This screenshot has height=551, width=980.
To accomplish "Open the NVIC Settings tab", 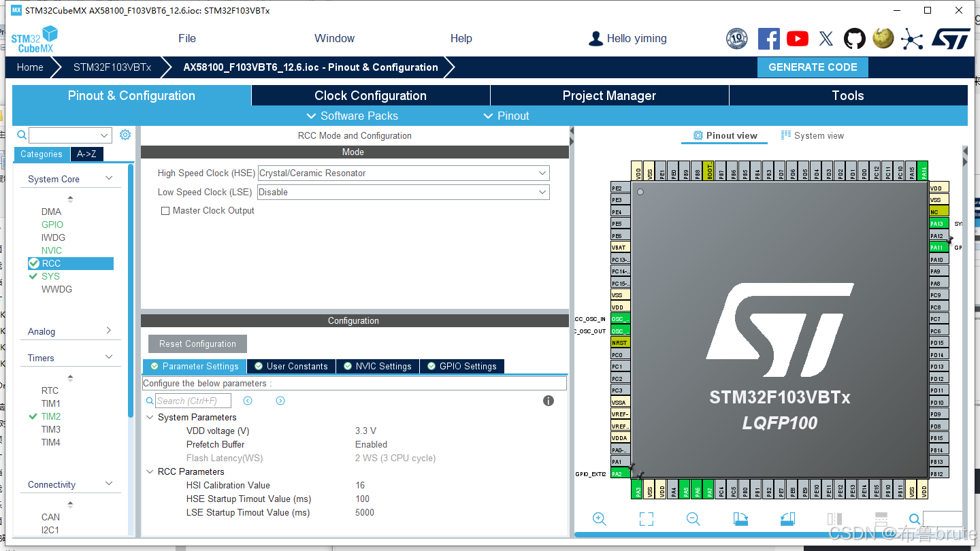I will tap(377, 366).
